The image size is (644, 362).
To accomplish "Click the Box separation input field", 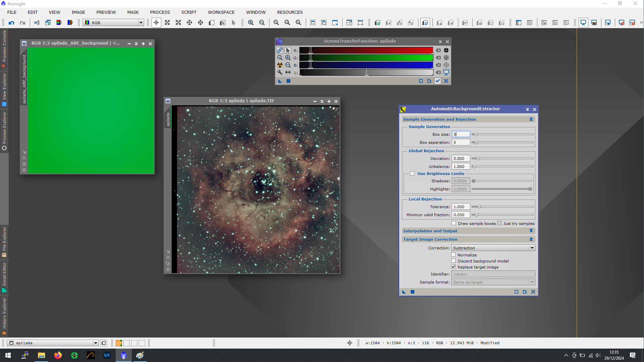I will (461, 142).
